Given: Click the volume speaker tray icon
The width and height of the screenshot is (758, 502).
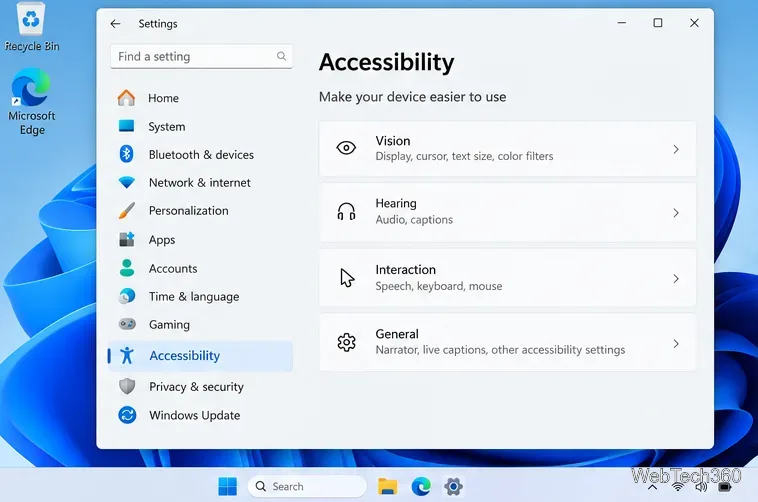Looking at the screenshot, I should [701, 487].
